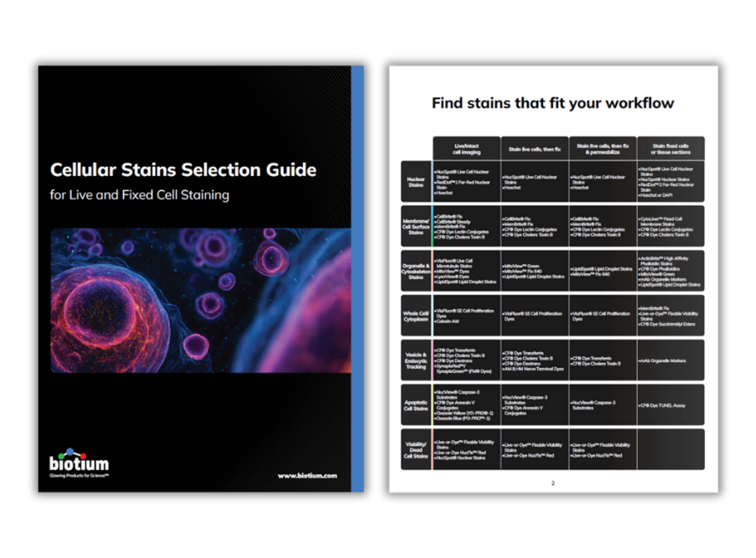Click the CF Dye TUNEL Assay cell

[662, 405]
